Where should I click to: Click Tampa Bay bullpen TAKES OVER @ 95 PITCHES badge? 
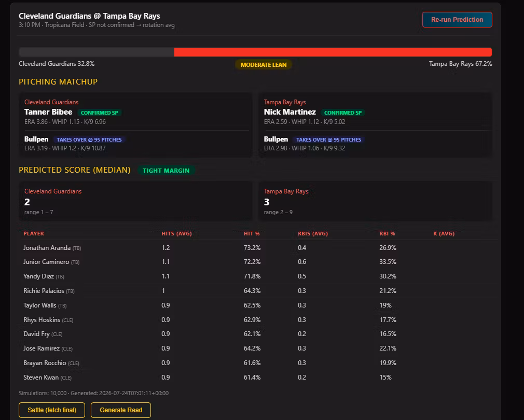pos(328,140)
